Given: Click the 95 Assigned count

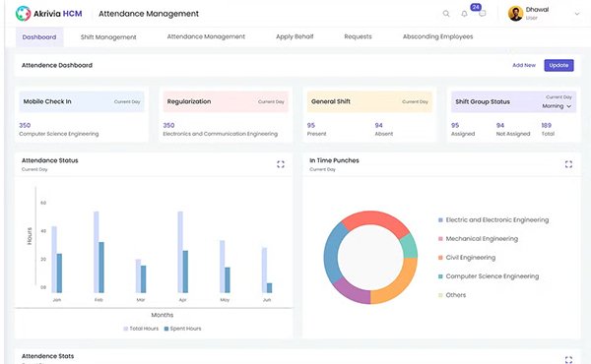Looking at the screenshot, I should pyautogui.click(x=455, y=125).
